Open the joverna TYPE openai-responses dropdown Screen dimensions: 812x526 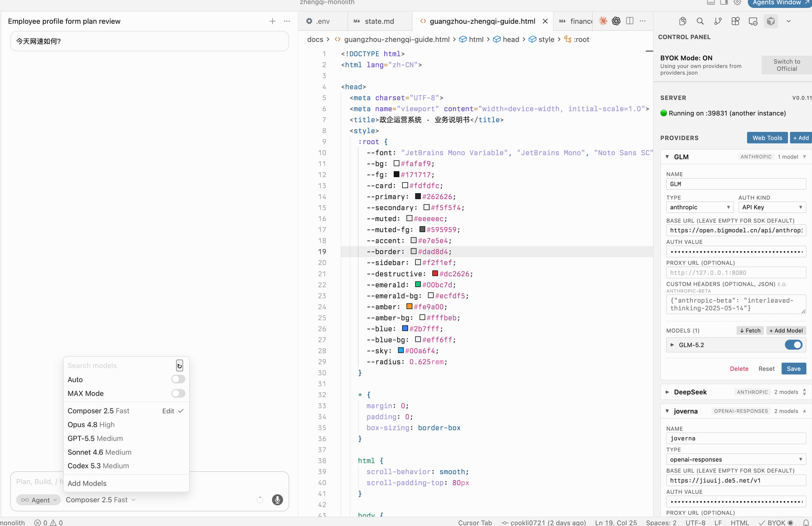(x=736, y=459)
